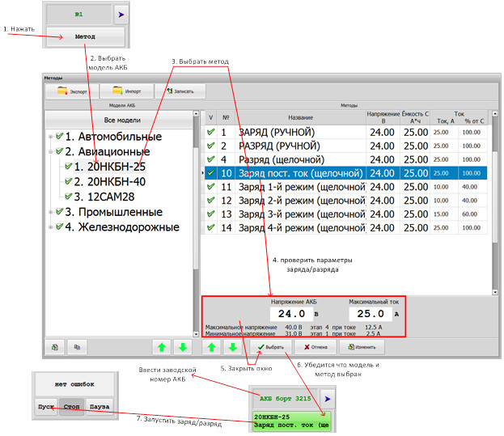The height and width of the screenshot is (436, 504).
Task: Click the Записать save icon button
Action: point(180,91)
